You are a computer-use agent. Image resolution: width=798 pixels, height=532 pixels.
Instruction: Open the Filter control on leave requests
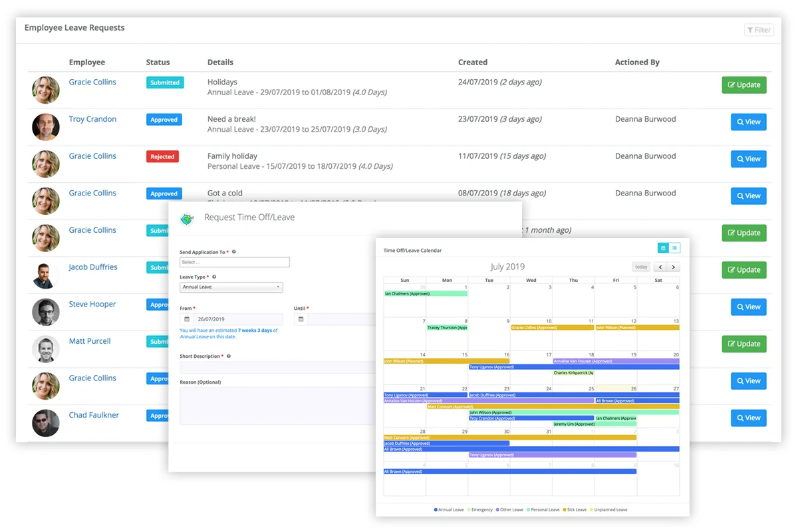[x=759, y=30]
